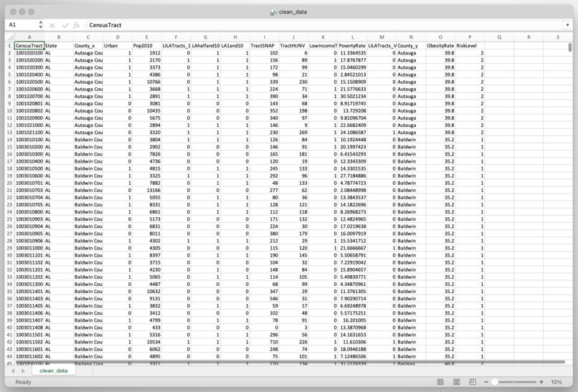
Task: Click census tract 1003011602 cell
Action: tap(29, 357)
